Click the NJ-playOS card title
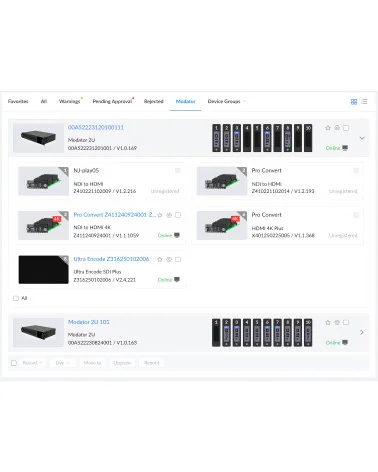 86,170
